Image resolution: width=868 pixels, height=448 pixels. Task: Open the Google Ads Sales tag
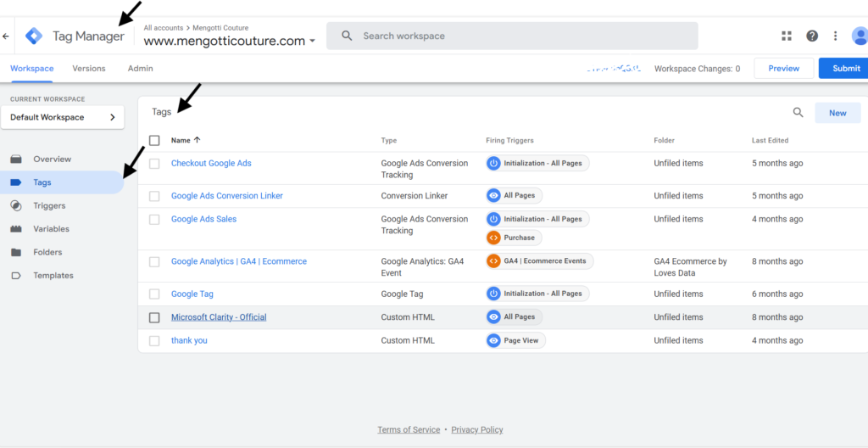(x=203, y=219)
